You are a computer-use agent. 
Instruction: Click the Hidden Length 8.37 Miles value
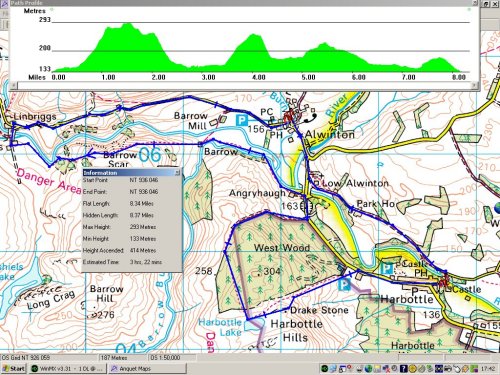point(142,215)
